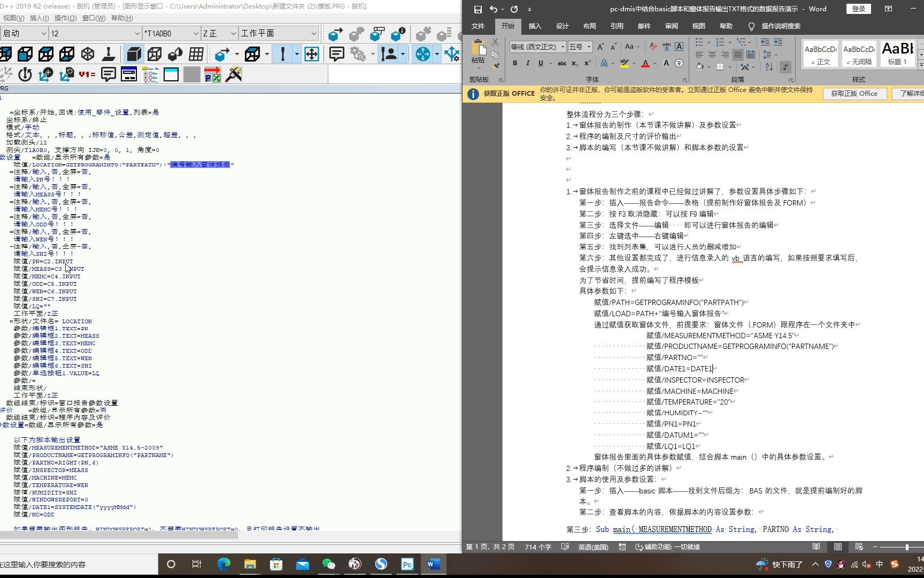The height and width of the screenshot is (578, 924).
Task: Toggle show paragraph marks in Word
Action: tap(785, 66)
